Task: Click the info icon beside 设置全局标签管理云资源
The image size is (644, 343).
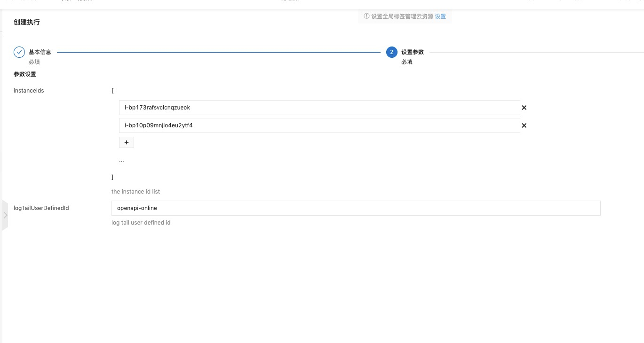Action: [x=366, y=16]
